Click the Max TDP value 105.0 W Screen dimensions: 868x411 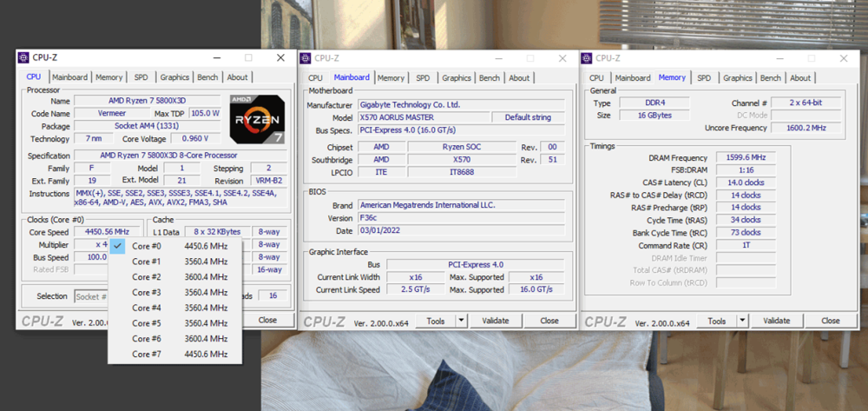click(x=205, y=113)
